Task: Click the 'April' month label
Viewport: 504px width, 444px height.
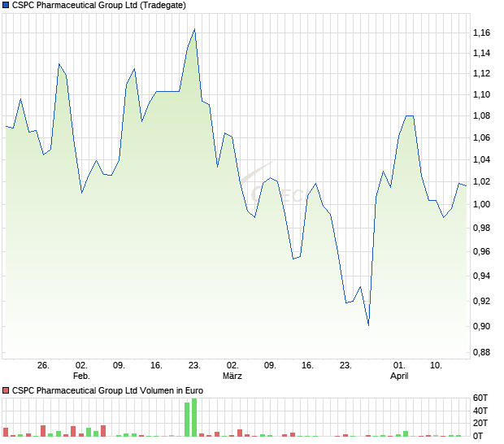Action: pos(399,376)
